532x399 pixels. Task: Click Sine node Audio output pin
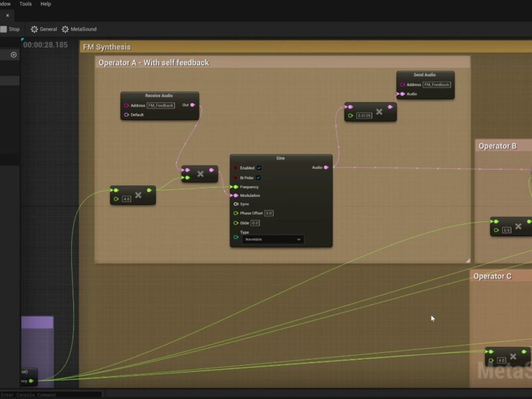coord(326,168)
